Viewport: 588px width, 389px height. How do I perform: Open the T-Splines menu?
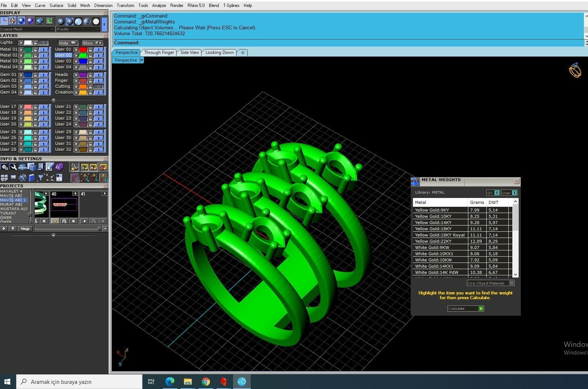pos(231,5)
